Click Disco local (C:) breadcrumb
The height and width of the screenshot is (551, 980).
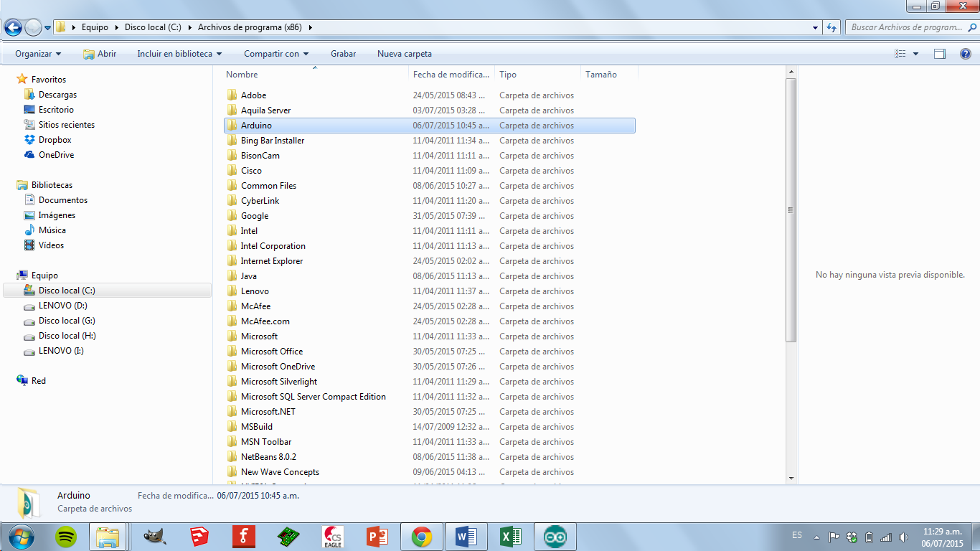tap(153, 27)
